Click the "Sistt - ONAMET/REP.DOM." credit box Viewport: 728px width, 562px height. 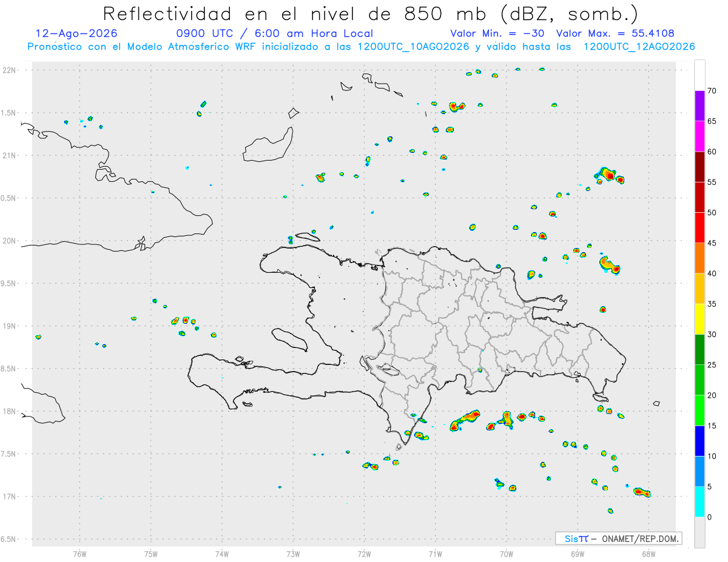(x=618, y=538)
